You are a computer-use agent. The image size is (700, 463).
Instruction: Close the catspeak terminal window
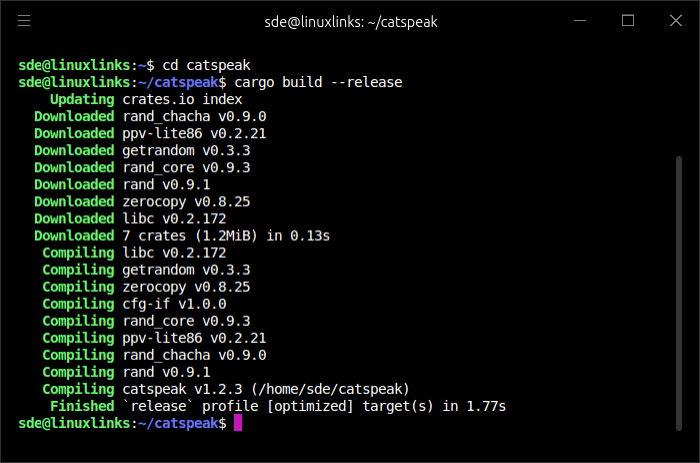676,21
